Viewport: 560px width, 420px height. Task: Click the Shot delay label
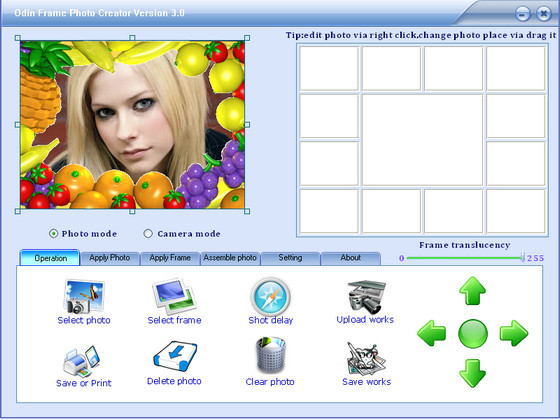coord(271,320)
